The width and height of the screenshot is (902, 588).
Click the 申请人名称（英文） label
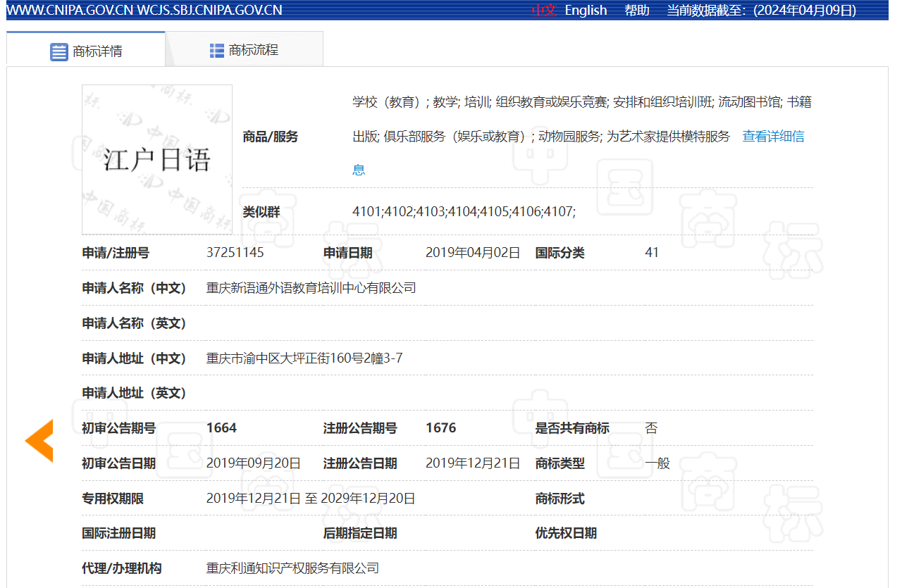click(135, 323)
